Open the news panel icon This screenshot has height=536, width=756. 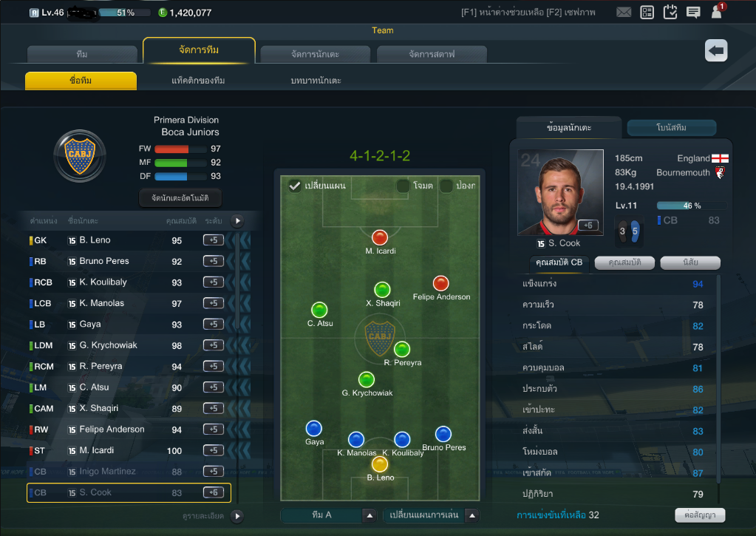click(x=647, y=12)
